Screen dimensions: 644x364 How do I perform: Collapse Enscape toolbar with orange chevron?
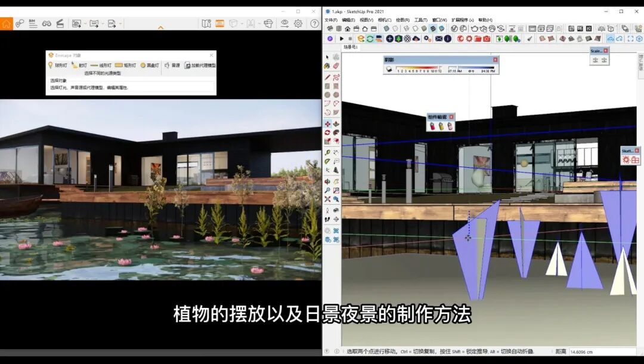pyautogui.click(x=160, y=27)
